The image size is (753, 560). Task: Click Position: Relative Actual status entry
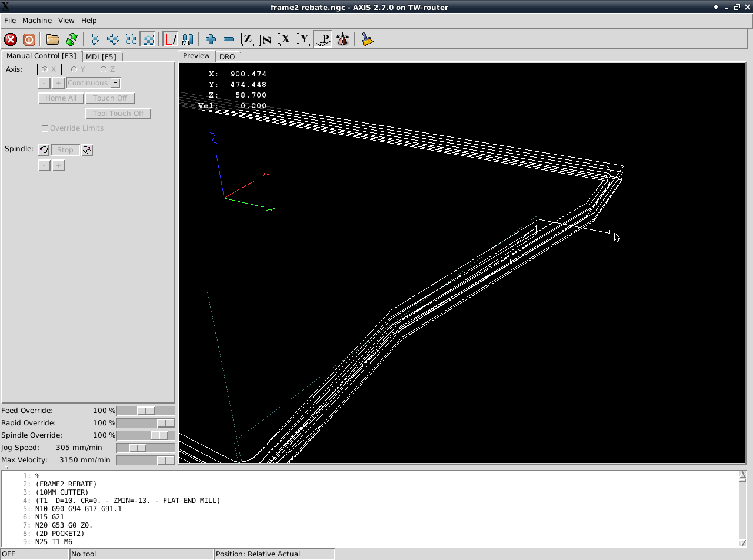click(274, 554)
